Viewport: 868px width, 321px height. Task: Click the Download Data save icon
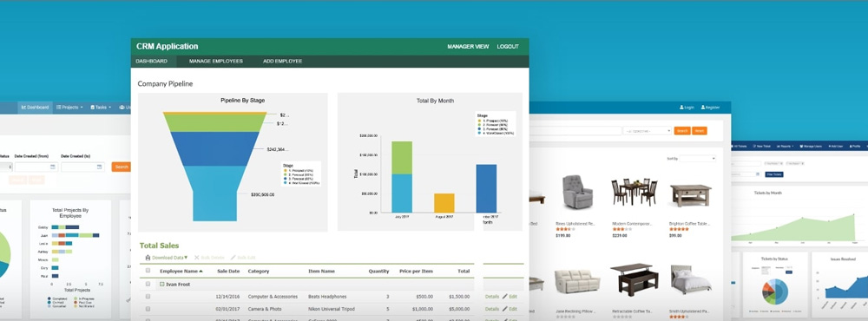(148, 258)
